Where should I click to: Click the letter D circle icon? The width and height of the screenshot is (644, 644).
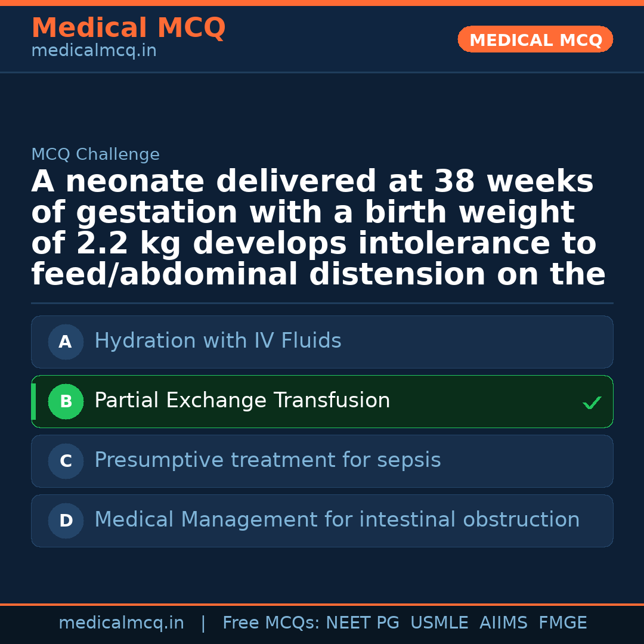pos(66,521)
